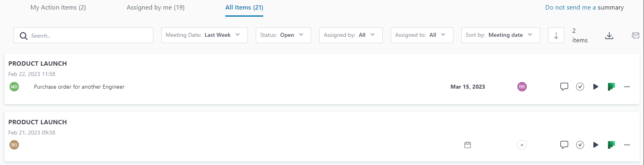
Task: Open the Status filter dropdown
Action: tap(283, 35)
